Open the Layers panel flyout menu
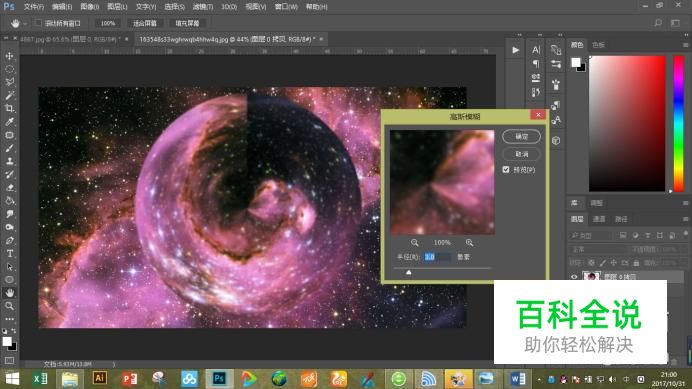The height and width of the screenshot is (389, 692). click(x=685, y=219)
